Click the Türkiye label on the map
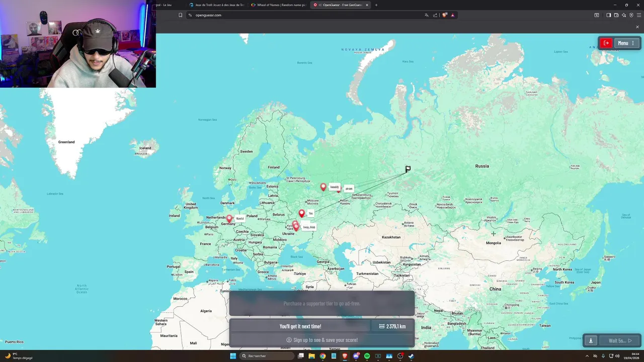Screen dimensions: 644x362 (300, 274)
